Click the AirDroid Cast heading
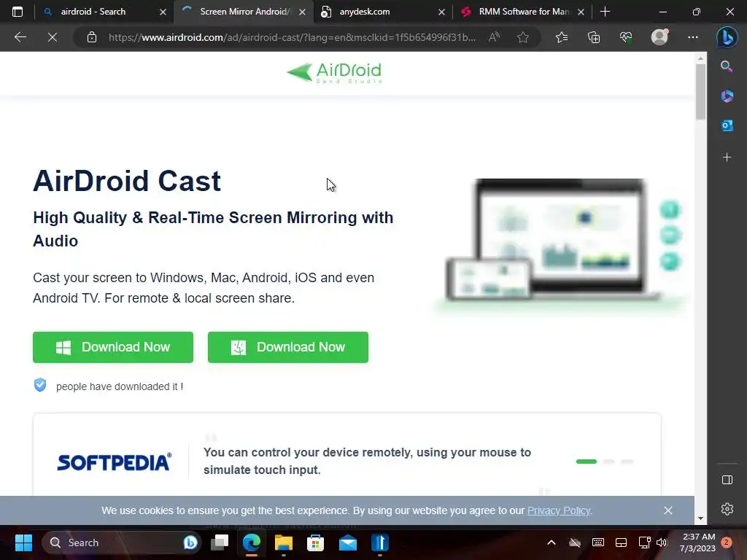Image resolution: width=747 pixels, height=560 pixels. click(x=127, y=181)
